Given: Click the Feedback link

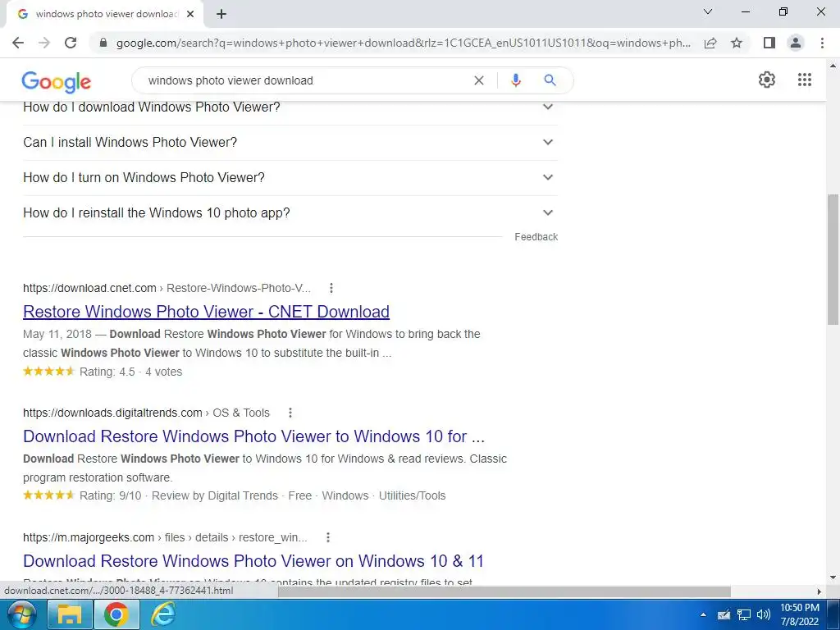Looking at the screenshot, I should 536,237.
